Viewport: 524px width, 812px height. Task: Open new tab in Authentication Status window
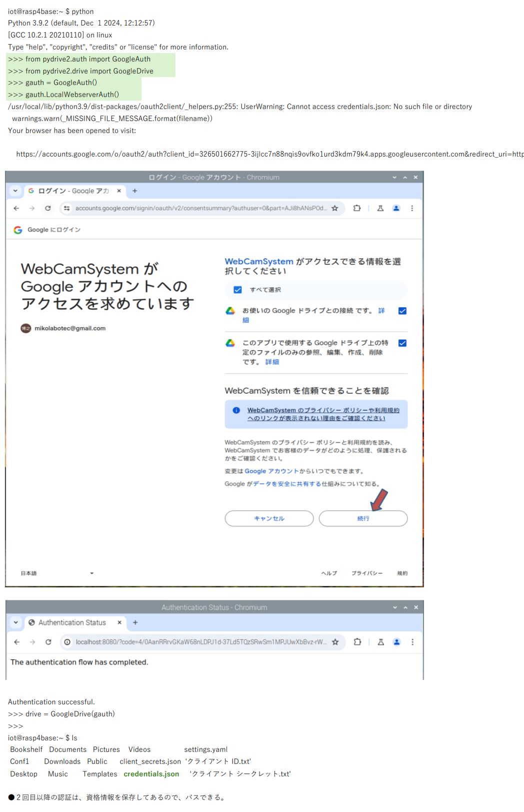(135, 622)
